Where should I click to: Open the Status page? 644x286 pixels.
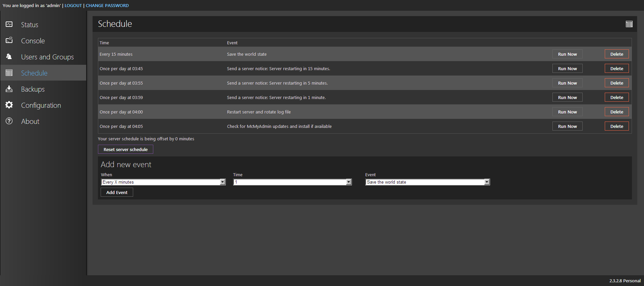(30, 25)
